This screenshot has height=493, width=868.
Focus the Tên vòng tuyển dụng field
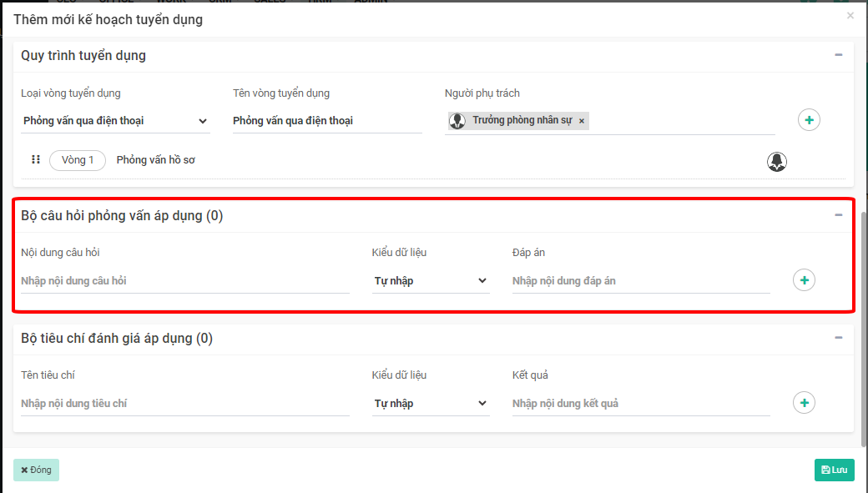coord(326,121)
